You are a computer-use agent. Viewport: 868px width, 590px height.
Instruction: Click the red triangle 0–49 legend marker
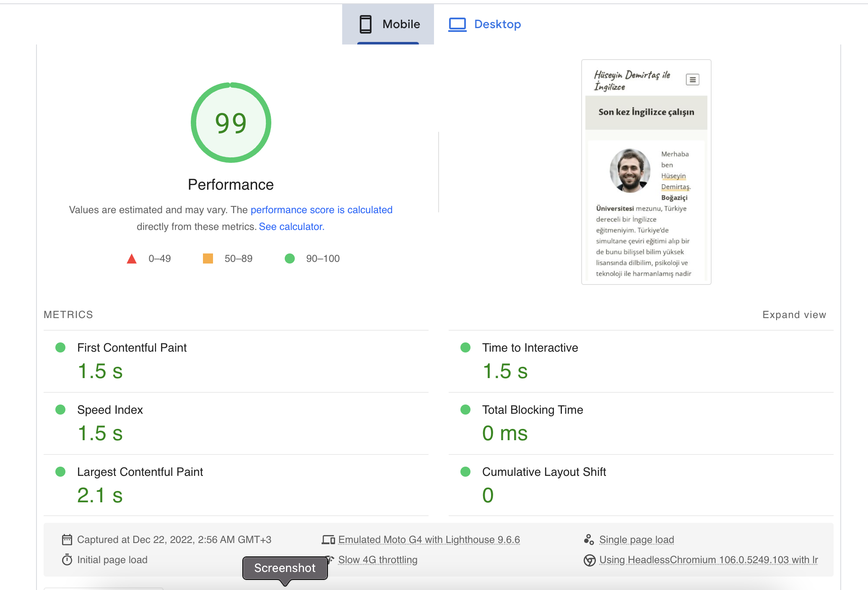(x=132, y=258)
